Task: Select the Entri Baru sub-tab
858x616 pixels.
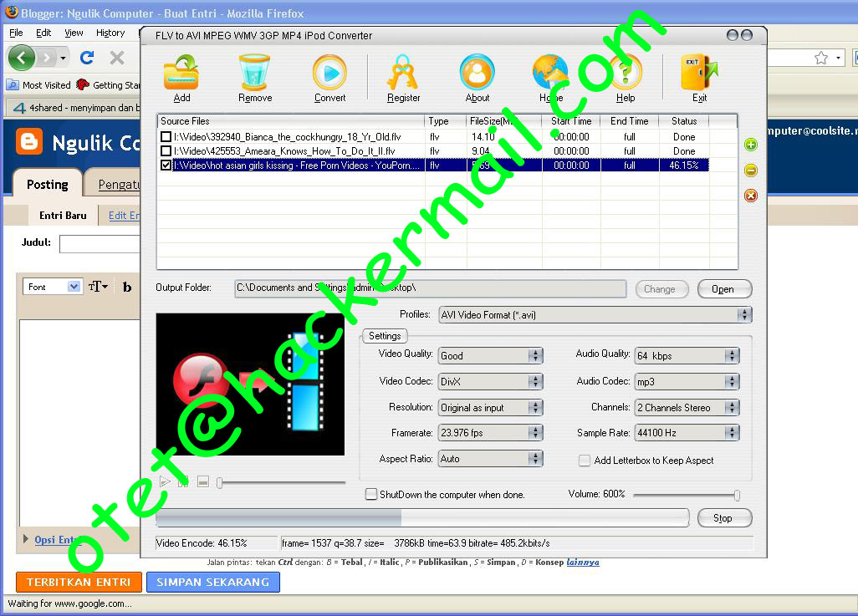Action: pos(63,216)
